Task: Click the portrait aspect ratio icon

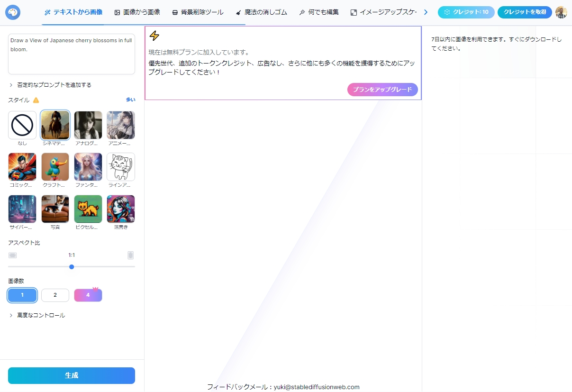Action: (130, 255)
